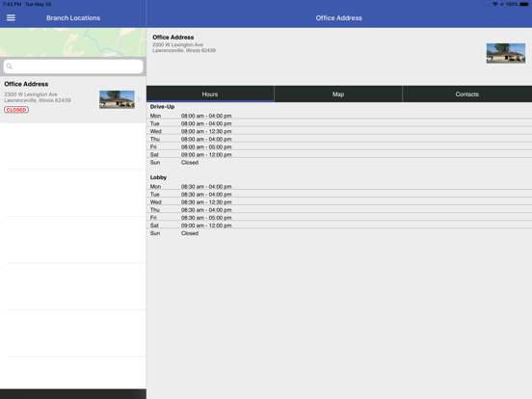Click the detail address '2300 W Lexington Ave'
The height and width of the screenshot is (399, 532).
pyautogui.click(x=177, y=44)
